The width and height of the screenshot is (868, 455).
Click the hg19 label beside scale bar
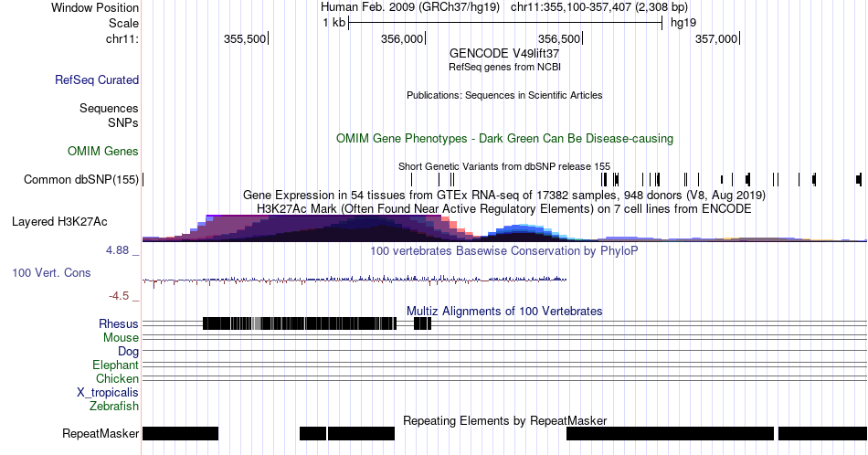pos(683,23)
